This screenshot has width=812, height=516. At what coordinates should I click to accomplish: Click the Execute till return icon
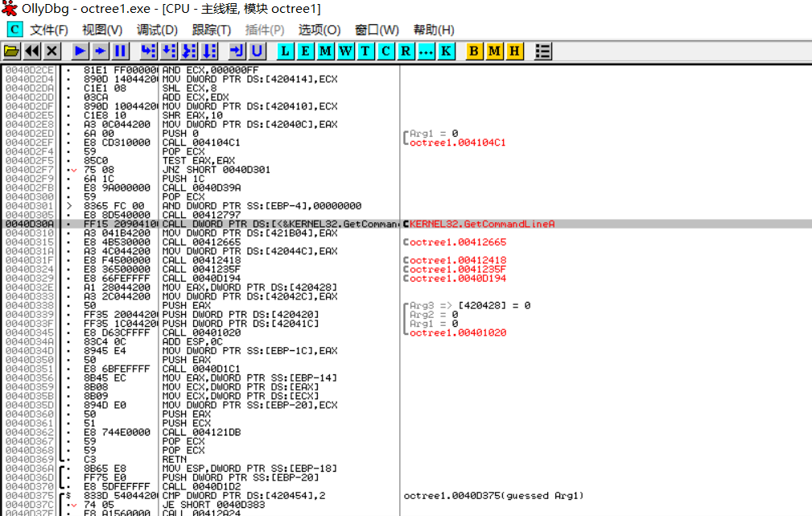click(237, 52)
